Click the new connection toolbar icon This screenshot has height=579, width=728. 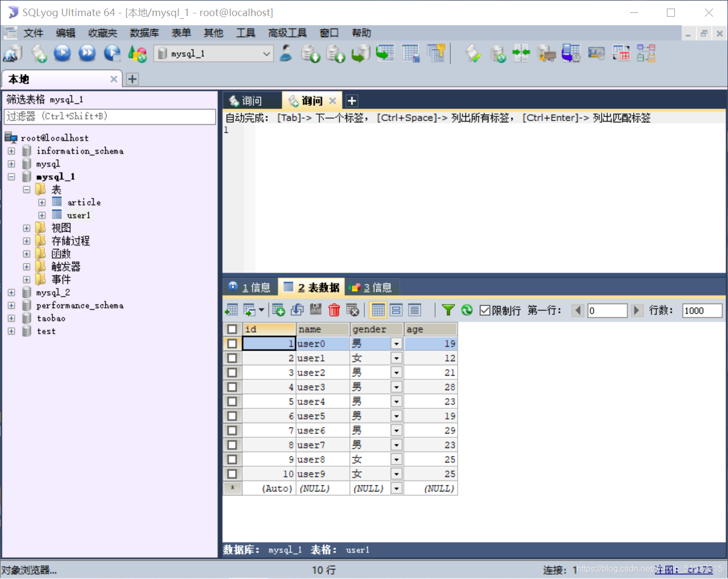coord(12,53)
